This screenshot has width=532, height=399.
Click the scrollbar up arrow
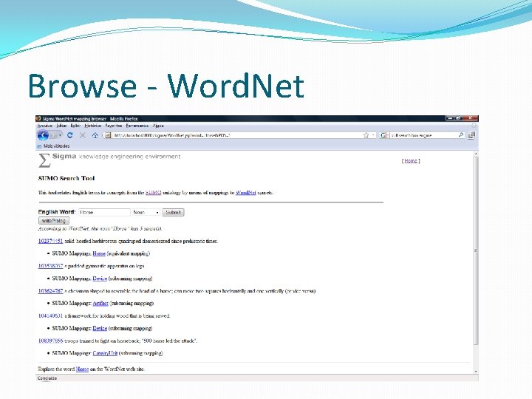click(x=476, y=154)
